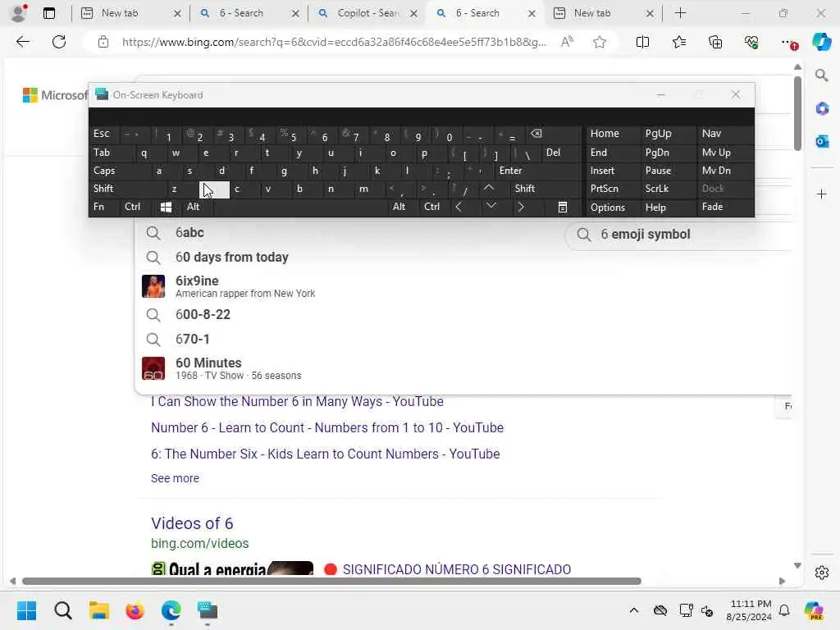Click vertical page scrollbar thumb
Viewport: 840px width, 630px height.
point(797,113)
